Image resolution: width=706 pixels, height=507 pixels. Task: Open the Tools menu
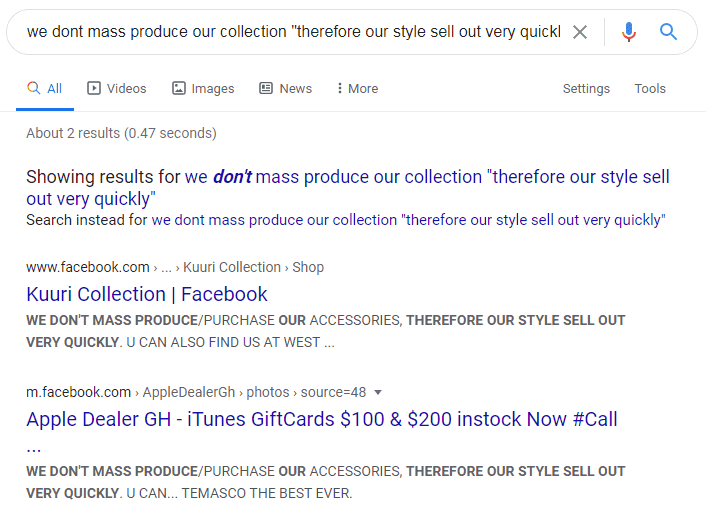coord(650,88)
